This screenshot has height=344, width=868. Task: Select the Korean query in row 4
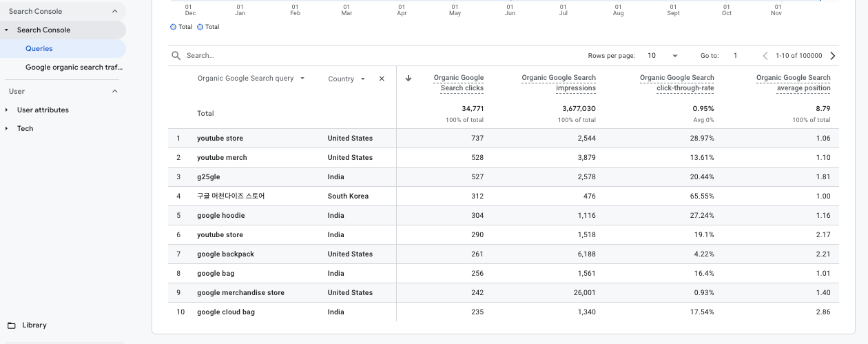point(231,196)
